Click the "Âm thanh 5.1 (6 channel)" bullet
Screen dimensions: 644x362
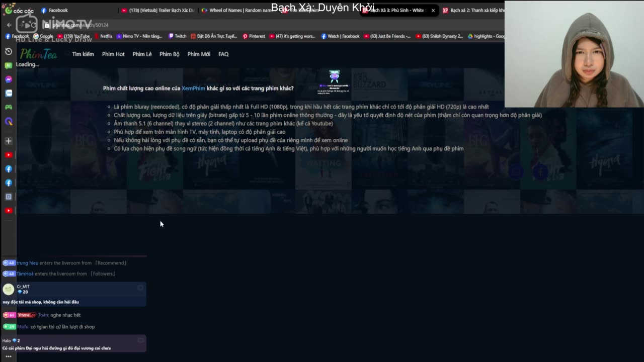coord(223,123)
